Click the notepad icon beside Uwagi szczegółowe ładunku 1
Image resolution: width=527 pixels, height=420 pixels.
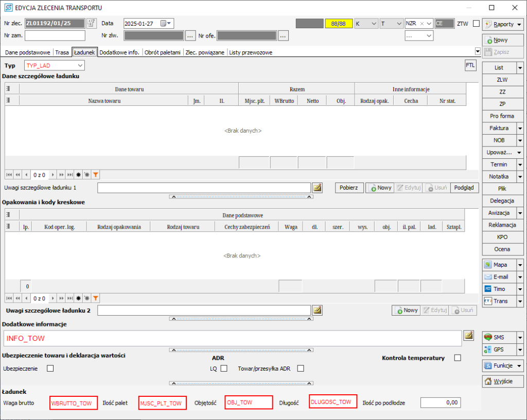point(317,188)
